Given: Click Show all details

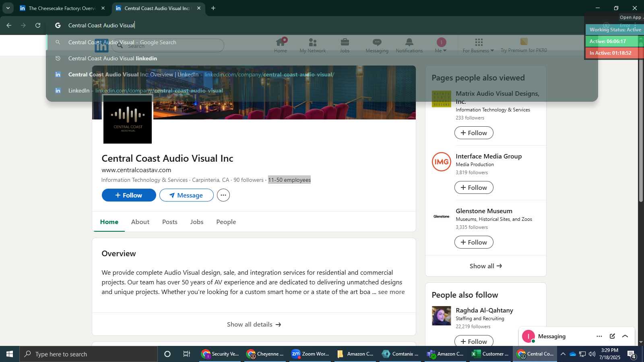Looking at the screenshot, I should point(254,324).
